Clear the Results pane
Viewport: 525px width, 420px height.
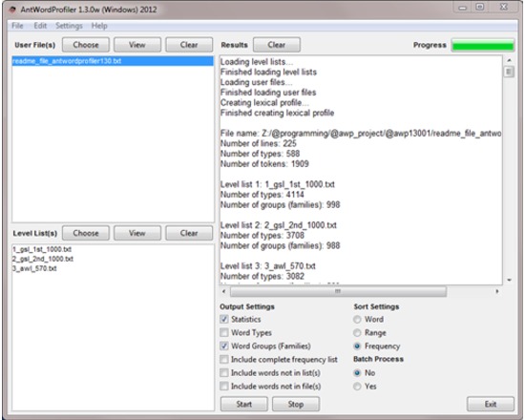[x=277, y=45]
